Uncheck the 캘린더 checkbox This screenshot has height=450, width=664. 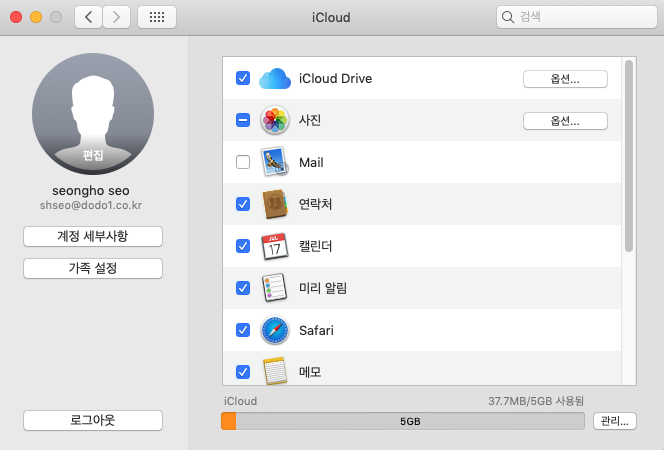243,246
